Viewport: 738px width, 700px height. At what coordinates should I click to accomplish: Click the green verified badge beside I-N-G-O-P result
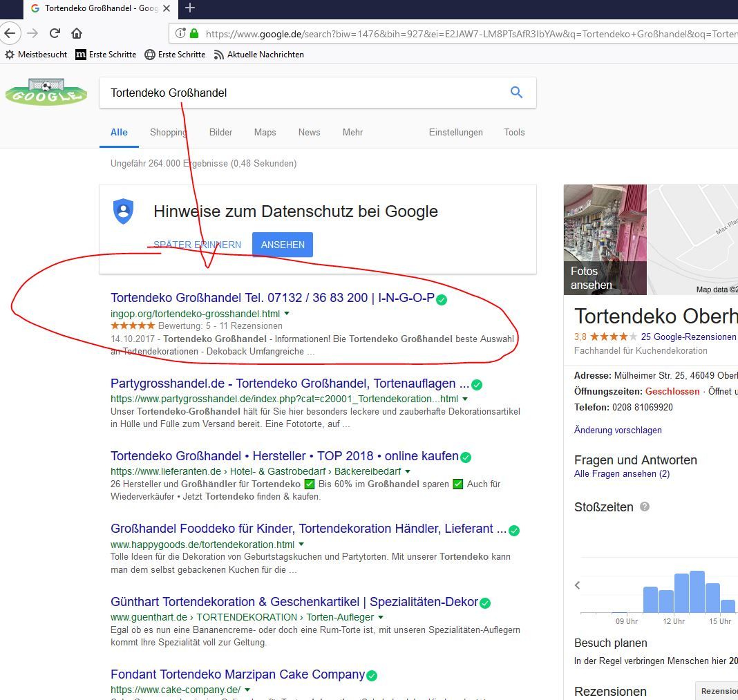[442, 299]
